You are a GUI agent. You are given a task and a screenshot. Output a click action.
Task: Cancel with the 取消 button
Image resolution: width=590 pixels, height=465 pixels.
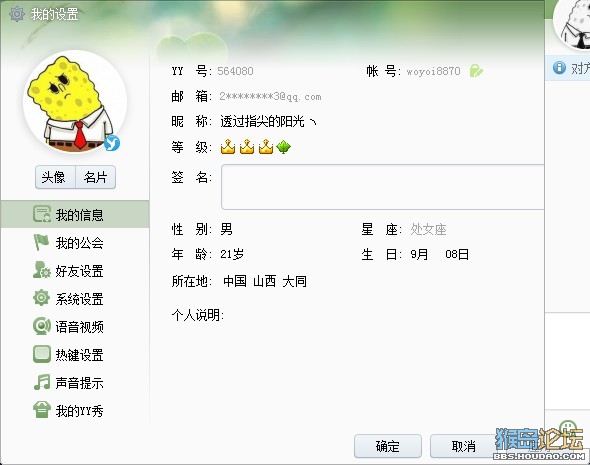click(464, 446)
